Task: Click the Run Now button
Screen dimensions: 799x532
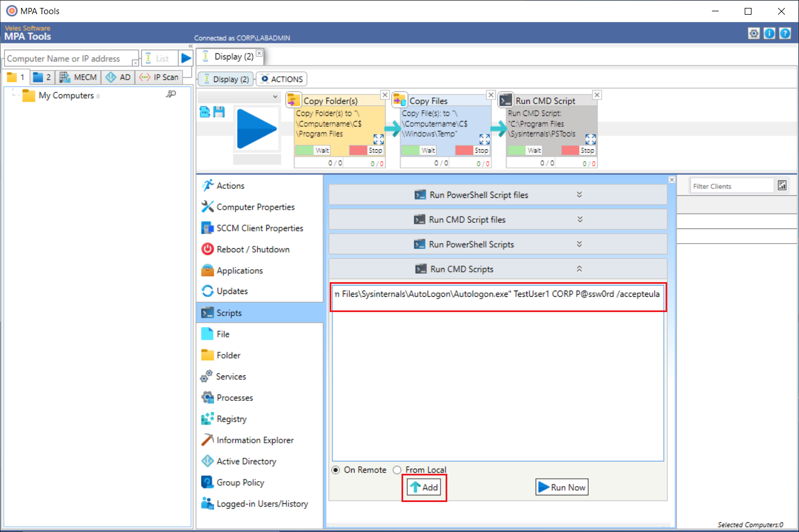Action: click(562, 487)
